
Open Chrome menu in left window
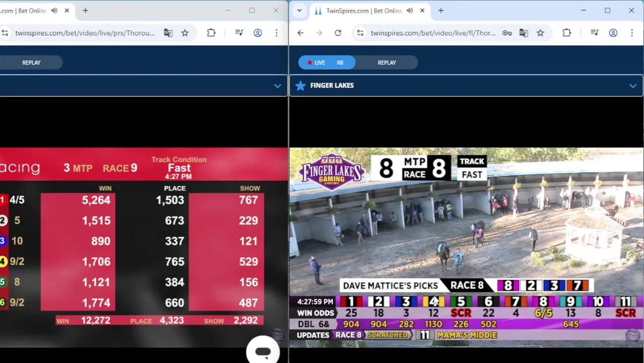pos(276,33)
